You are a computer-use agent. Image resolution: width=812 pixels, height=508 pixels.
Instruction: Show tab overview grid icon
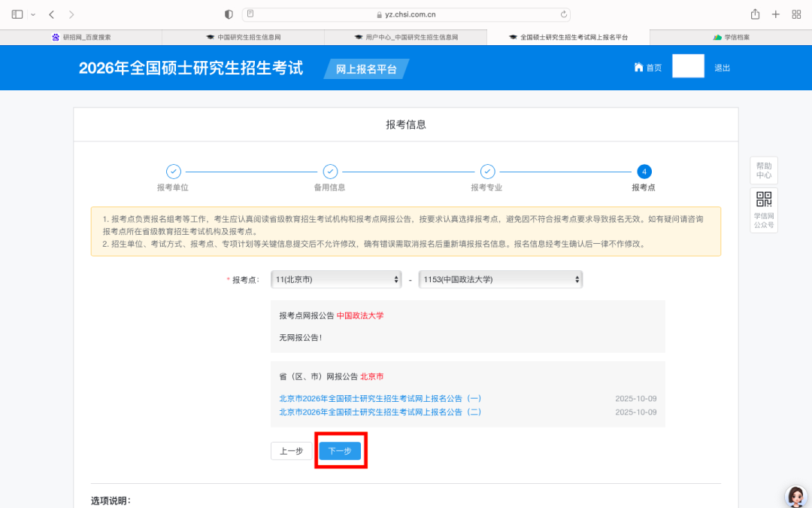coord(796,14)
